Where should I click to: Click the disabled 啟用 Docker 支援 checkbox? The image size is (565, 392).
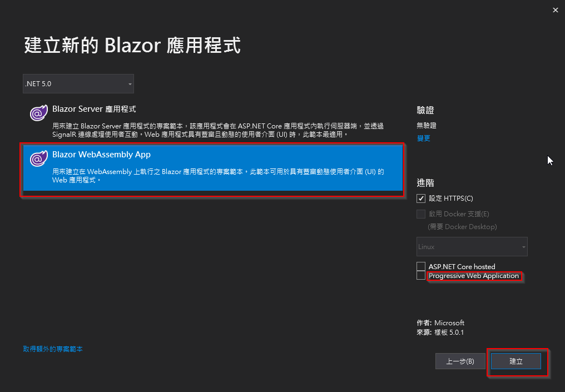(421, 214)
